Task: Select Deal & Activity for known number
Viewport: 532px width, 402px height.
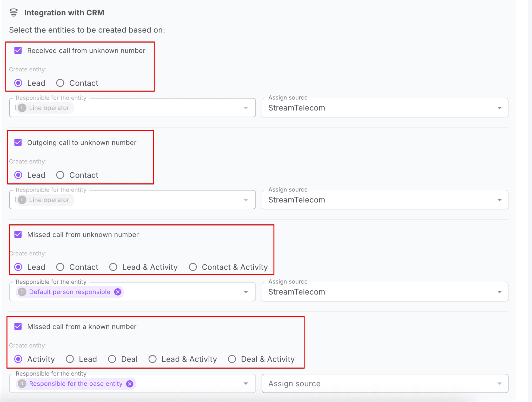Action: tap(232, 359)
